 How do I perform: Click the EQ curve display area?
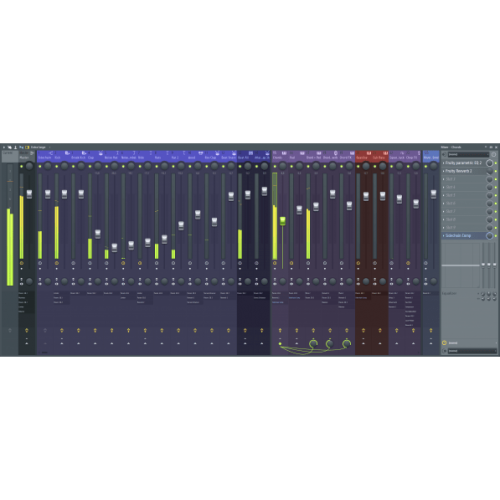pos(461,265)
